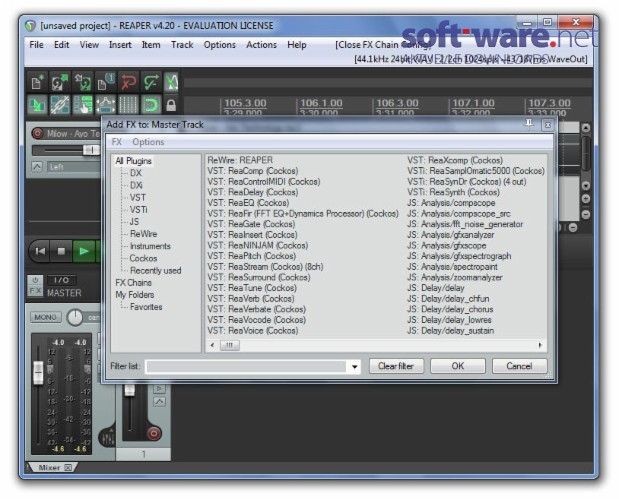Open the master I/O routing button
Viewport: 619px width, 500px height.
62,280
